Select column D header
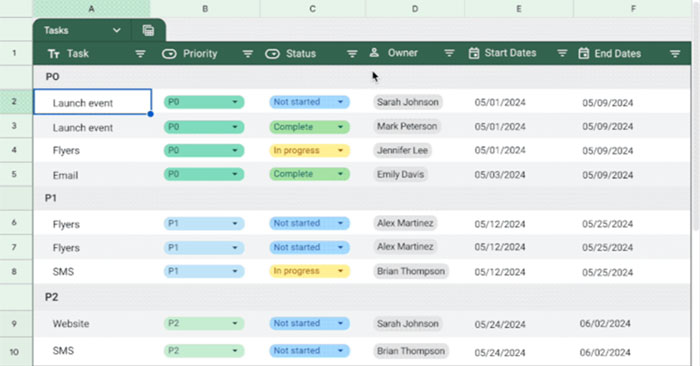700x366 pixels. [x=415, y=8]
